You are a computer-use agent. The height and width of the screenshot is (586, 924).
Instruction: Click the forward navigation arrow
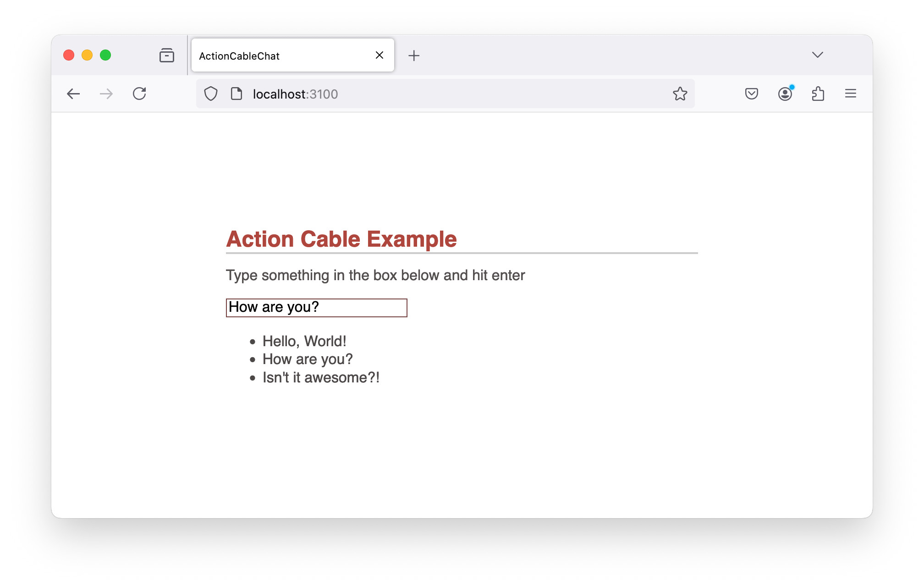[x=106, y=94]
